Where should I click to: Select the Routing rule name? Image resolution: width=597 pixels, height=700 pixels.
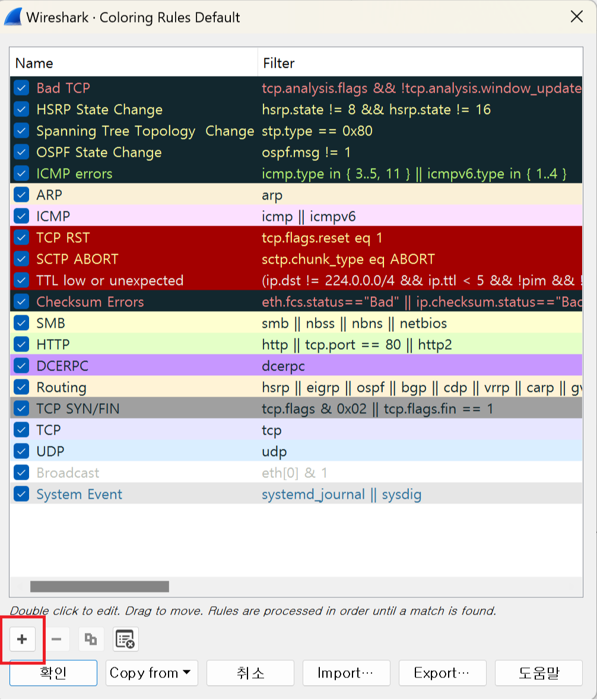[x=62, y=388]
